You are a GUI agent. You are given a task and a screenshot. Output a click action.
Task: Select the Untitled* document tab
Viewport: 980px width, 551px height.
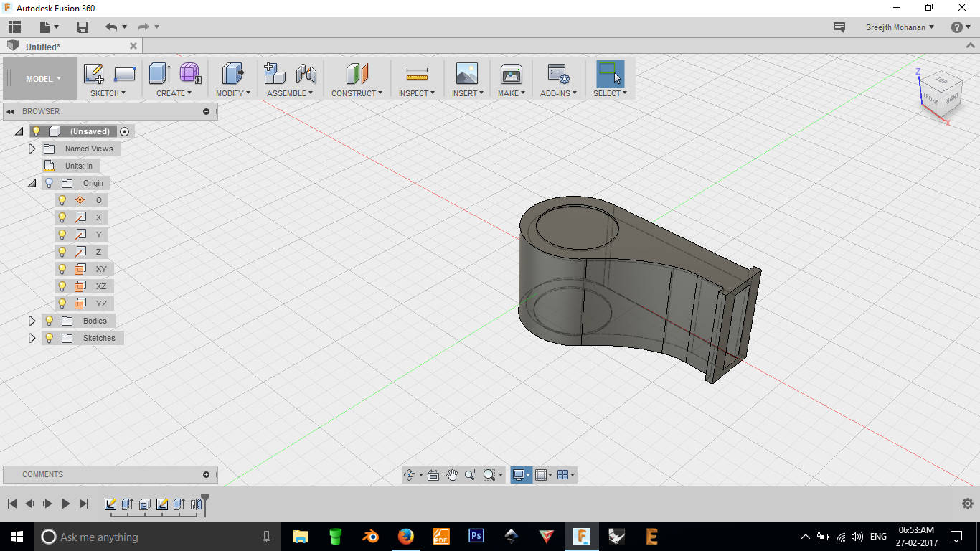pyautogui.click(x=43, y=47)
